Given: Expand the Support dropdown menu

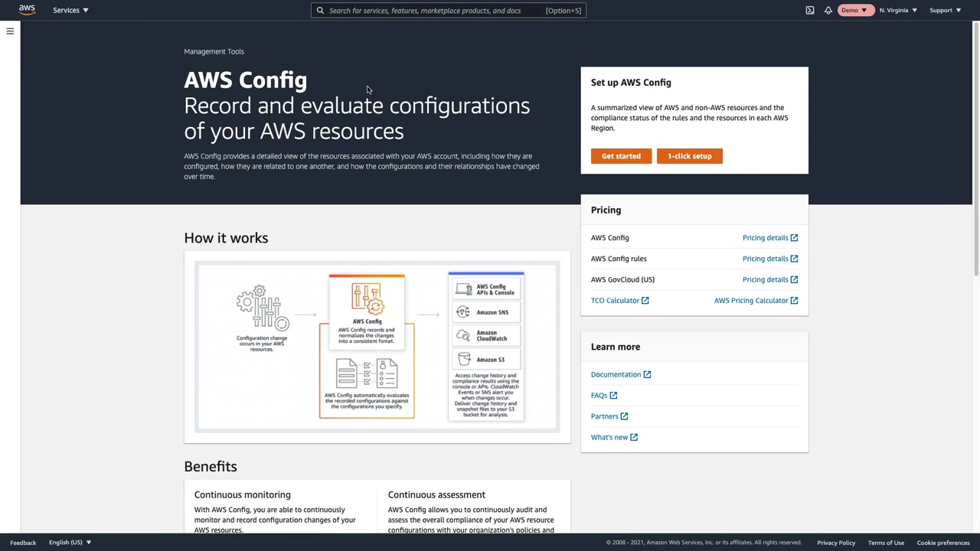Looking at the screenshot, I should click(x=945, y=10).
